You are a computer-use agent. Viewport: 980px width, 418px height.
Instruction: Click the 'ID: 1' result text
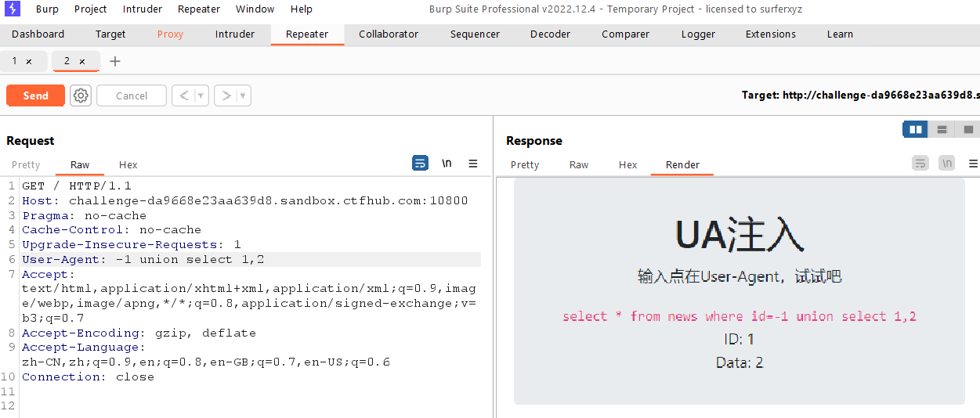point(740,339)
